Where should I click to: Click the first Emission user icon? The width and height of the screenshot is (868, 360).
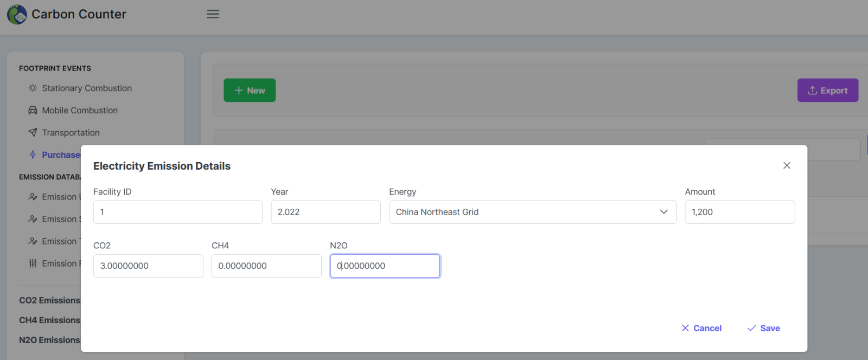pos(33,197)
